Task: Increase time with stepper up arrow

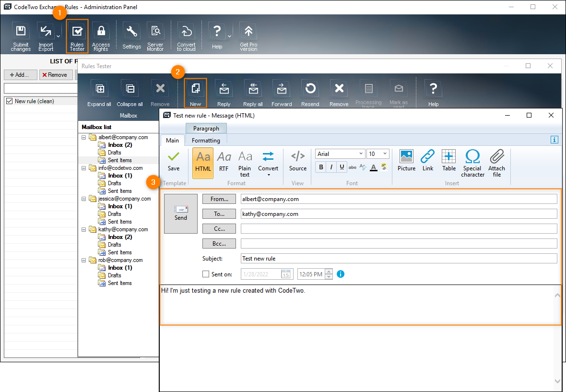Action: 329,272
